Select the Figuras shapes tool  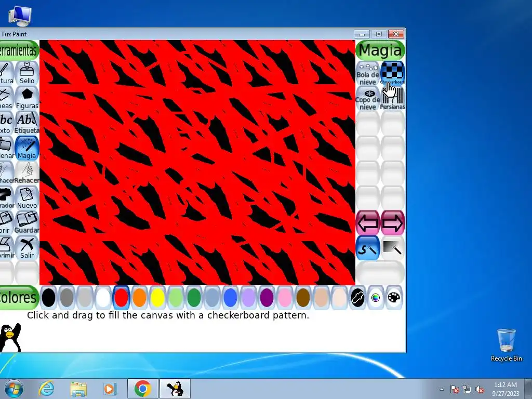coord(27,98)
